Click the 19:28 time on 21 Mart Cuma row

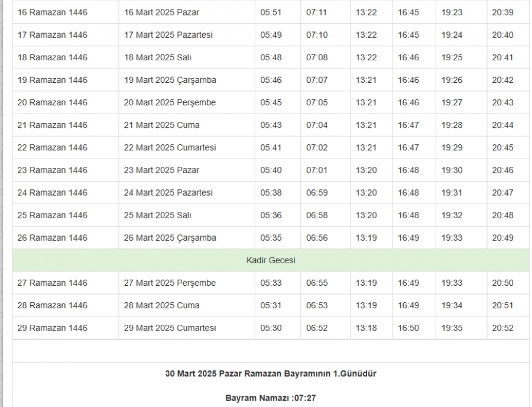click(x=452, y=125)
